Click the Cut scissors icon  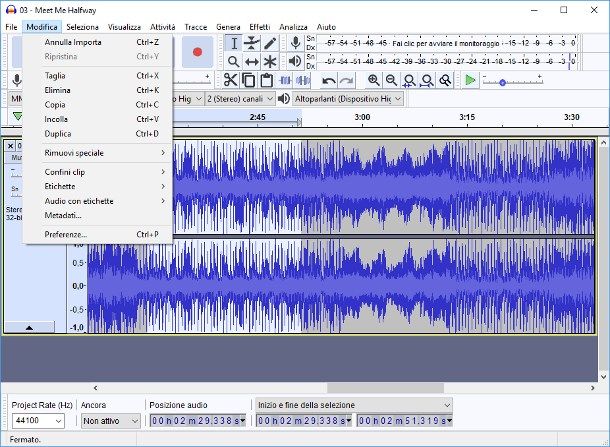coord(231,81)
